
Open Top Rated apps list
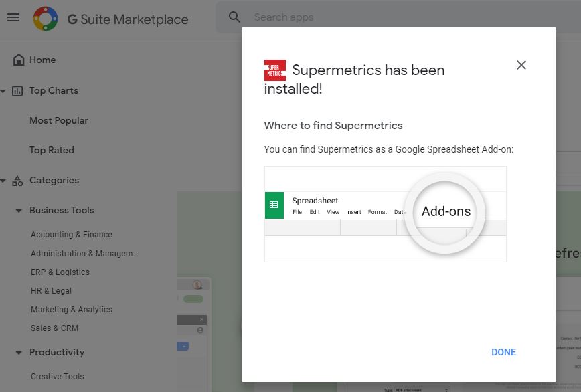[52, 150]
